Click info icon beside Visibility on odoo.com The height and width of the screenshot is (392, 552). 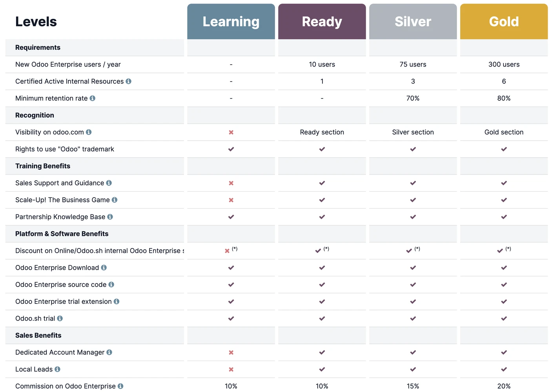[89, 132]
